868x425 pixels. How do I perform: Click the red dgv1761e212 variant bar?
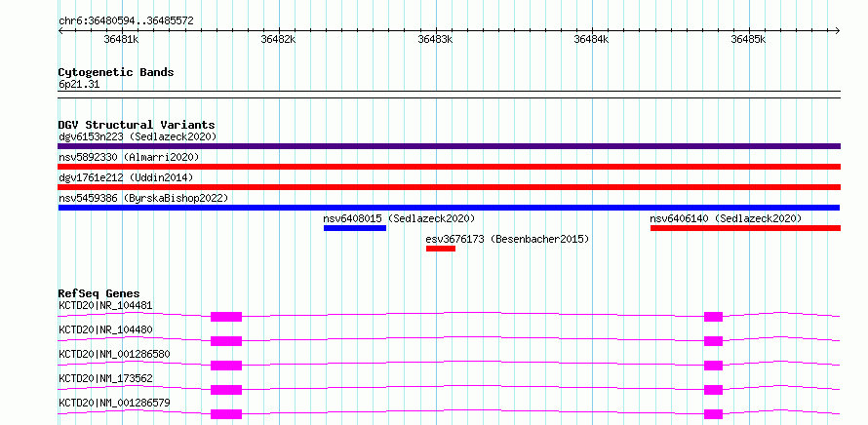coord(449,187)
